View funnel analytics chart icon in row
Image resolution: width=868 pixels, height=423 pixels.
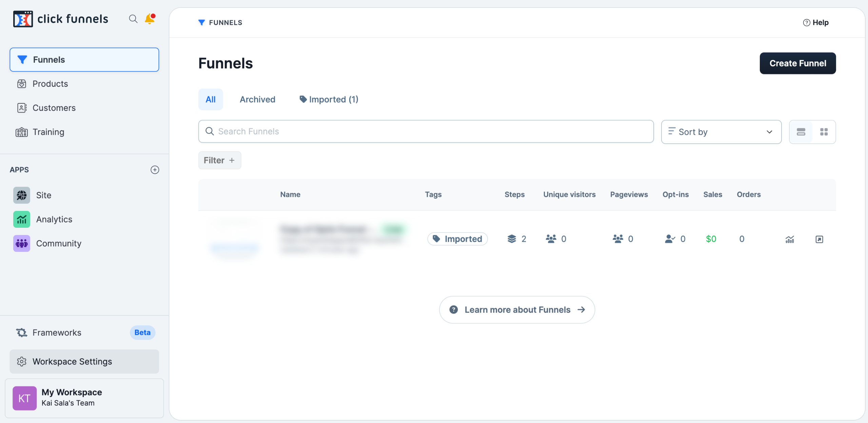coord(790,239)
